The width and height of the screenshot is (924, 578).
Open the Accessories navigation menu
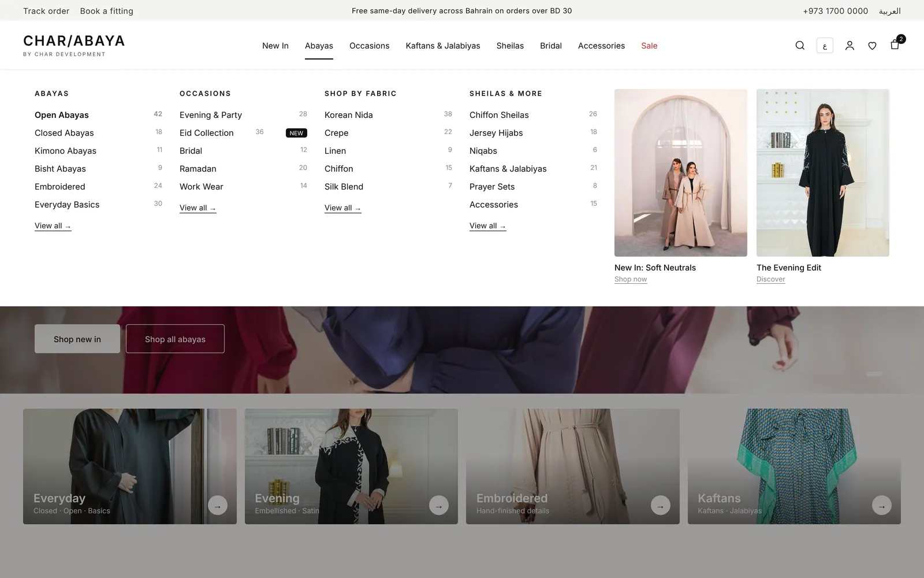(x=601, y=46)
